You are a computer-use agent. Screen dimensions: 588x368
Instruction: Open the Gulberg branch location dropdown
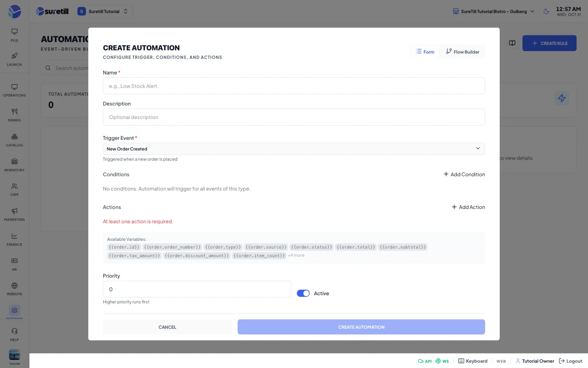494,11
